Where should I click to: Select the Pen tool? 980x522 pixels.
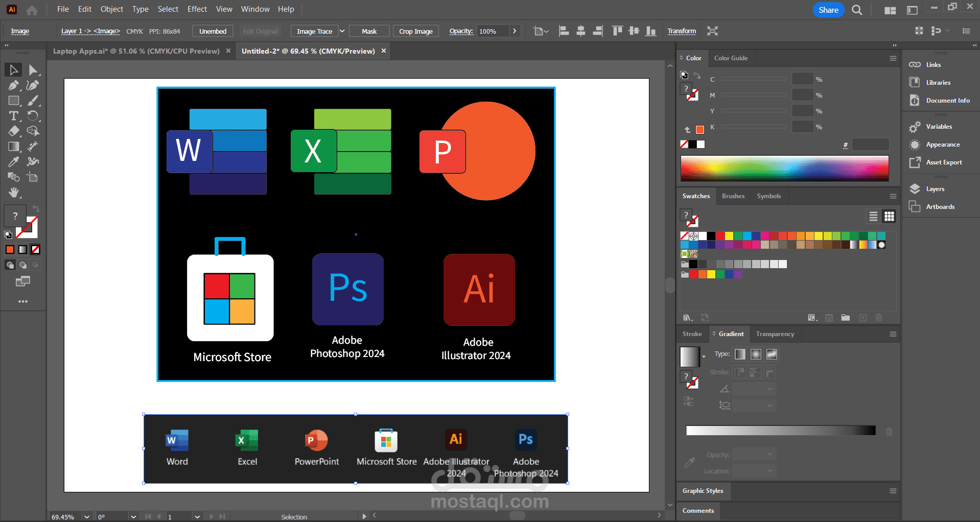pos(14,85)
